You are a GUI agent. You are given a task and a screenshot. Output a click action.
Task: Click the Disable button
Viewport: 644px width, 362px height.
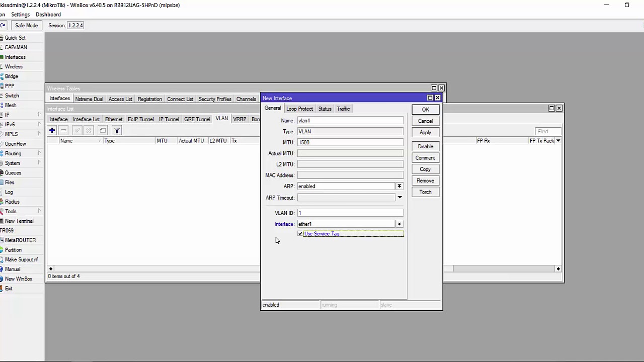coord(425,146)
